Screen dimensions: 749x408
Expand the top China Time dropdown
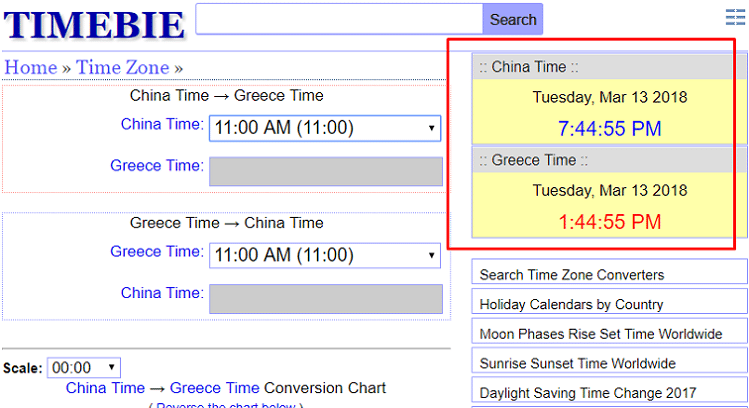pyautogui.click(x=325, y=128)
